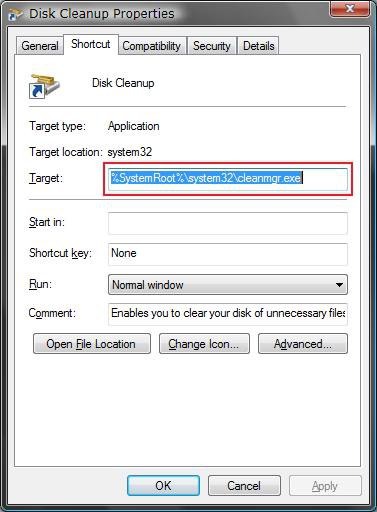Open the Compatibility tab

point(151,46)
